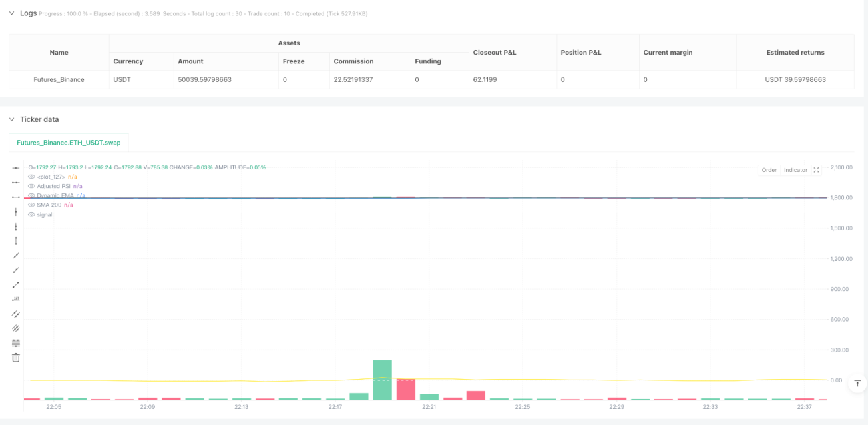Pick the Fibonacci retracement lines tool

(x=16, y=343)
